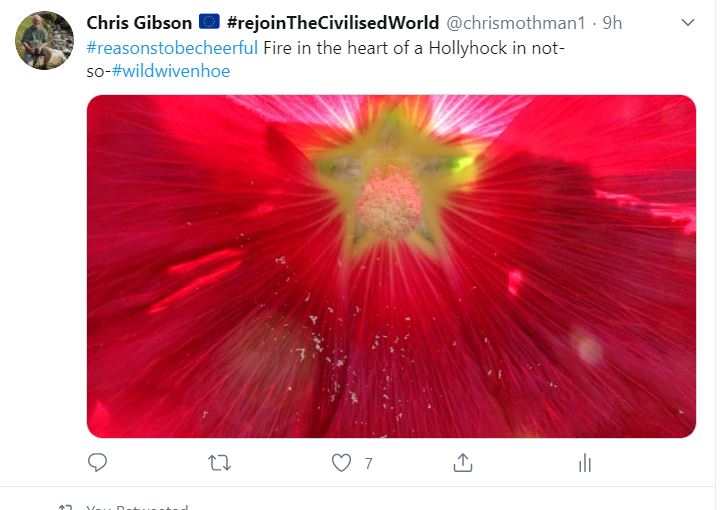Open the Chris Gibson display name link
The width and height of the screenshot is (723, 510).
[139, 23]
